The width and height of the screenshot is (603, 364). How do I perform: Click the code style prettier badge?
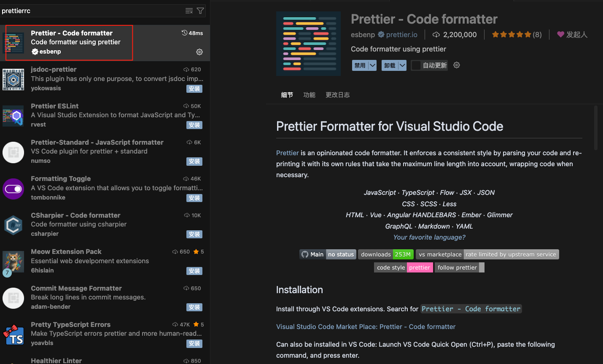404,267
